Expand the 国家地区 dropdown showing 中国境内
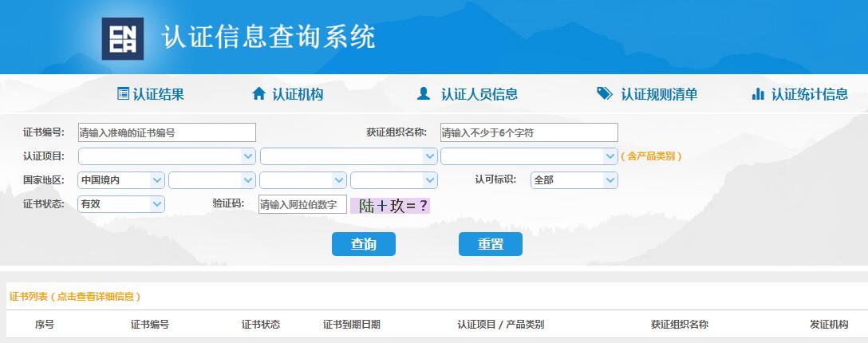 coord(121,180)
